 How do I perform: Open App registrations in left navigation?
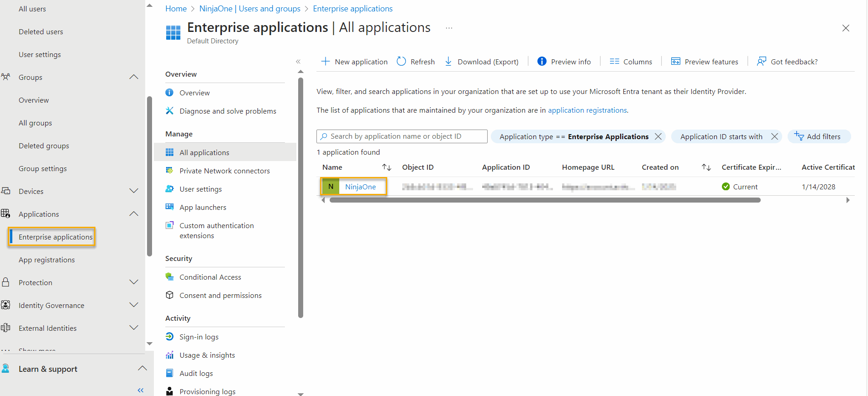point(47,260)
